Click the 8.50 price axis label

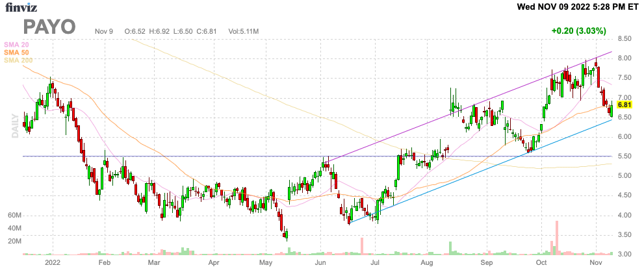[x=625, y=38]
